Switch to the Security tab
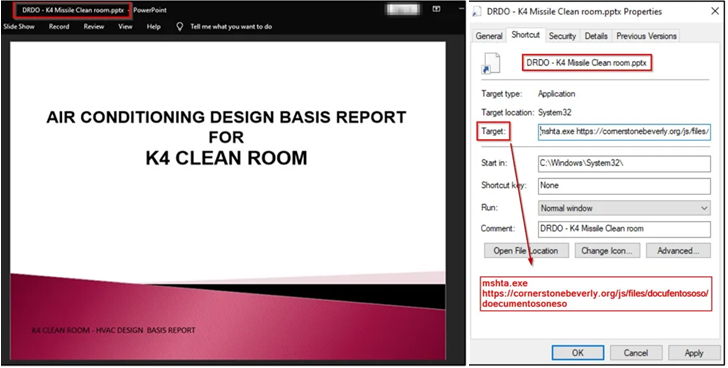This screenshot has height=368, width=728. (562, 36)
